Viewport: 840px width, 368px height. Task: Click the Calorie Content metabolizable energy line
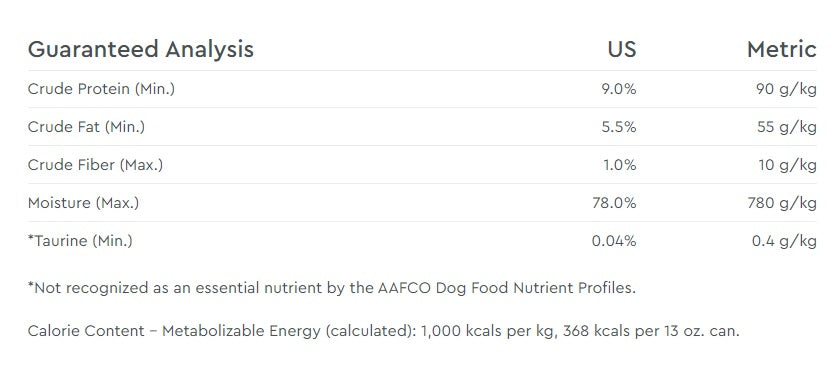pos(384,331)
